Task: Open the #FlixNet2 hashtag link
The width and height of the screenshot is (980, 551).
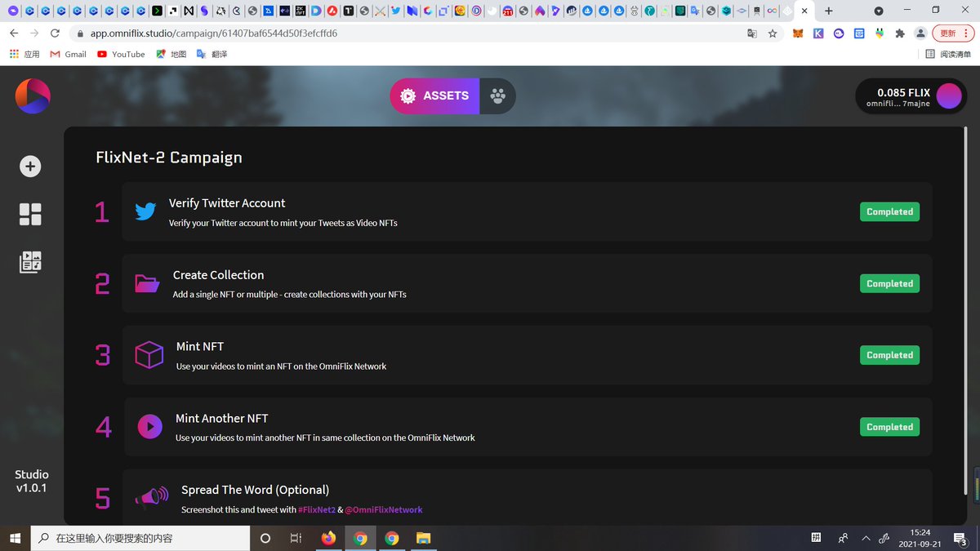Action: point(316,509)
